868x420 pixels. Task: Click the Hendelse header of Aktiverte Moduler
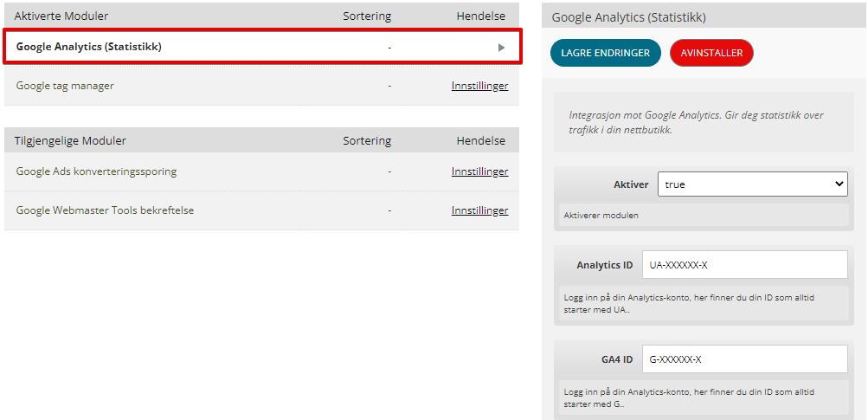tap(481, 16)
